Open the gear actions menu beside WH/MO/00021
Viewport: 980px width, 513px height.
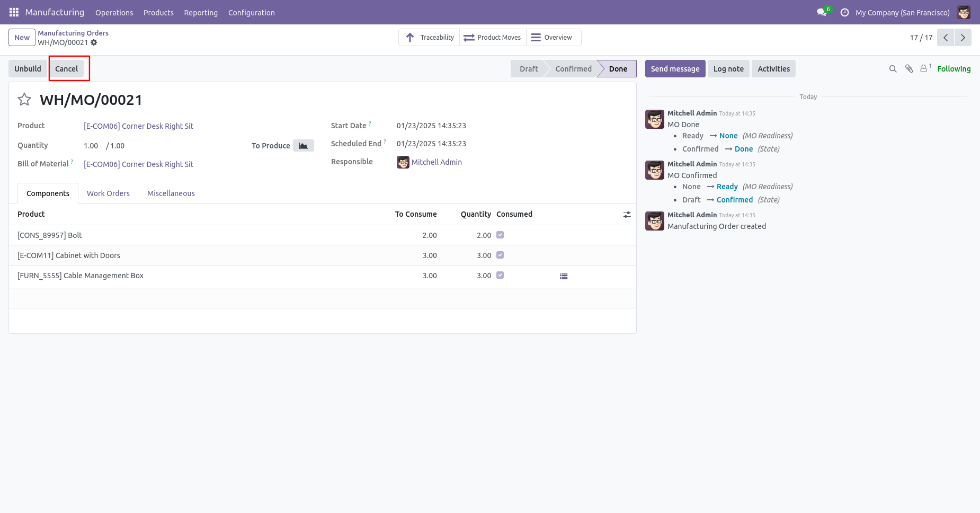coord(94,42)
